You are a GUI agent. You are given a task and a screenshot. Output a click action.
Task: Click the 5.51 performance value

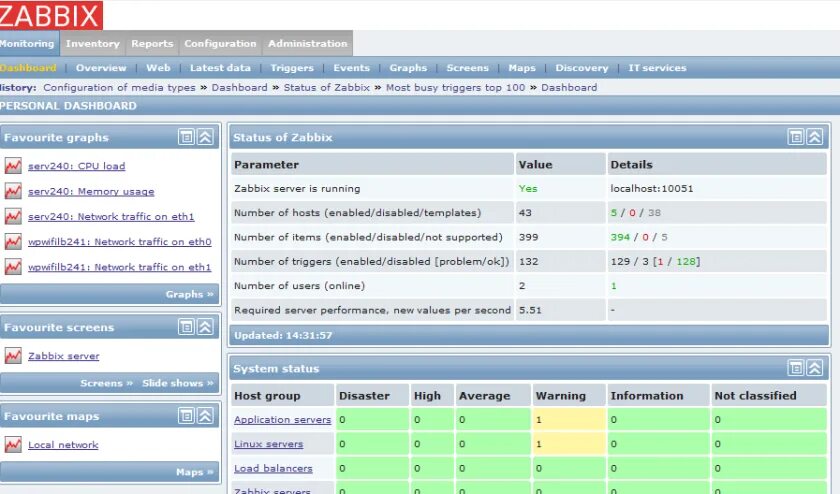[530, 310]
